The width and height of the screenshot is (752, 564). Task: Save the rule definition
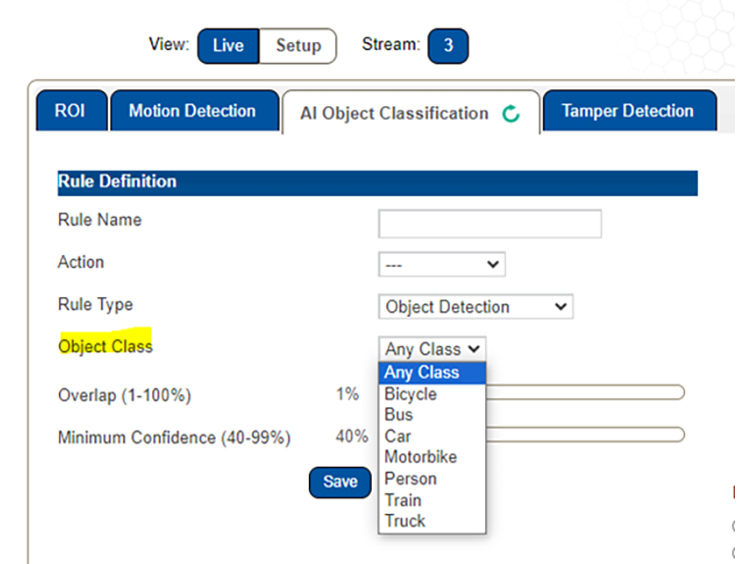pyautogui.click(x=340, y=482)
